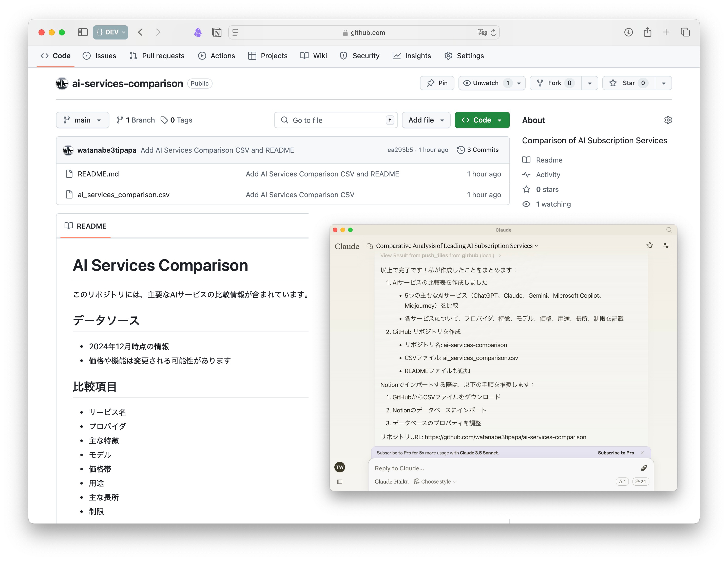This screenshot has height=561, width=728.
Task: Switch to the Issues tab
Action: pos(99,56)
